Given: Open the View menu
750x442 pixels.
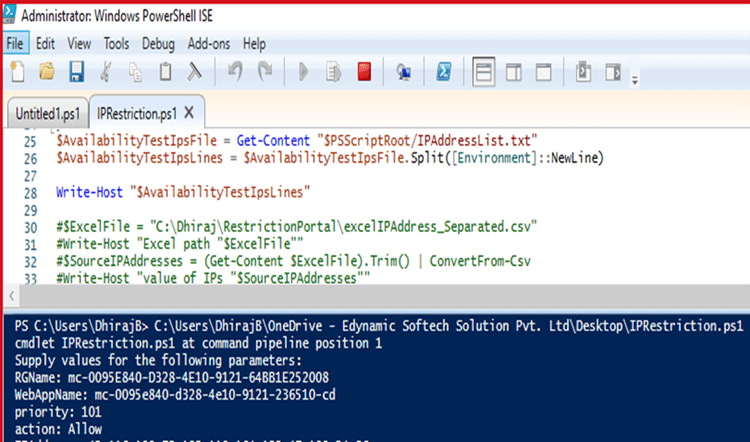Looking at the screenshot, I should (79, 44).
